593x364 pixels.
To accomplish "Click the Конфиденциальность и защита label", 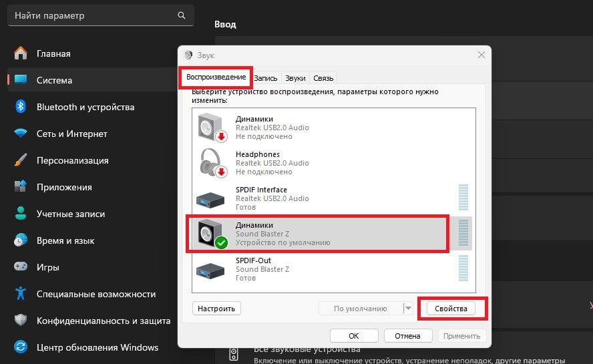I will tap(104, 321).
